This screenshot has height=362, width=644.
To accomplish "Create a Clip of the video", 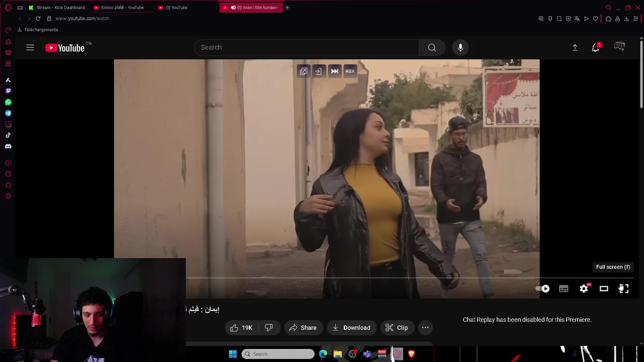I will click(396, 328).
